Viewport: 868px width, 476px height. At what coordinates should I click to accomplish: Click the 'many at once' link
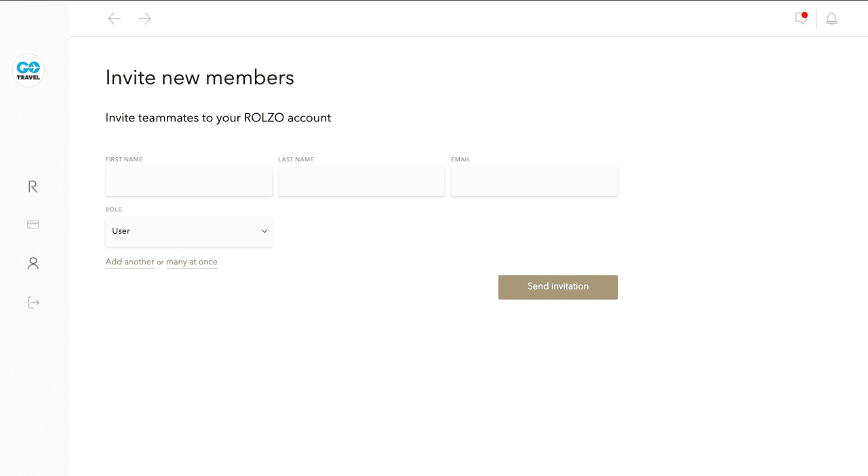pos(192,262)
